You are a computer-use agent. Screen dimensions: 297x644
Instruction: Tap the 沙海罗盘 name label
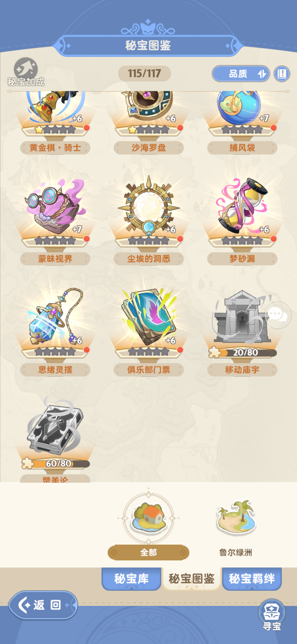click(149, 148)
